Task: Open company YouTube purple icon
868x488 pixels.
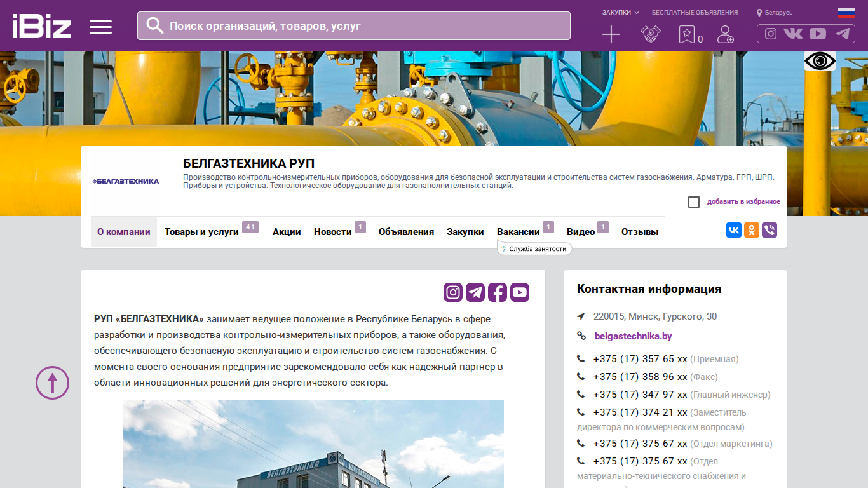Action: pyautogui.click(x=520, y=292)
